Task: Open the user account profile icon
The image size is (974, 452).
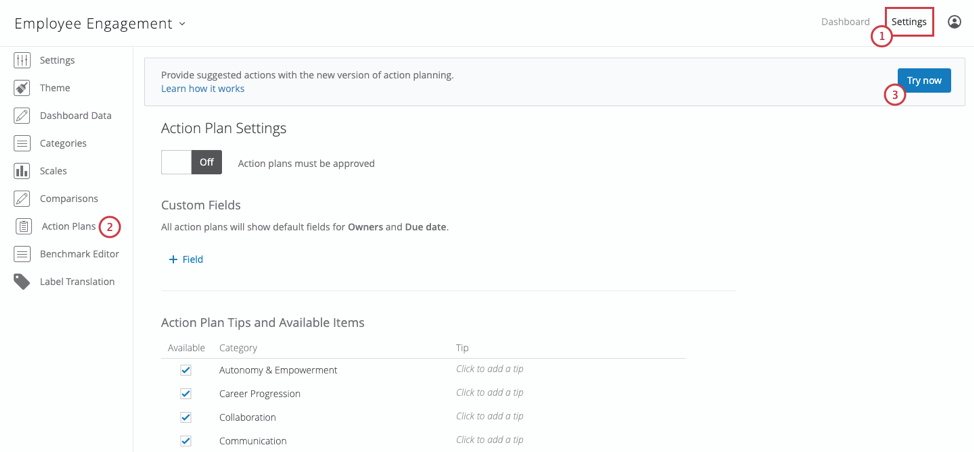Action: click(954, 22)
